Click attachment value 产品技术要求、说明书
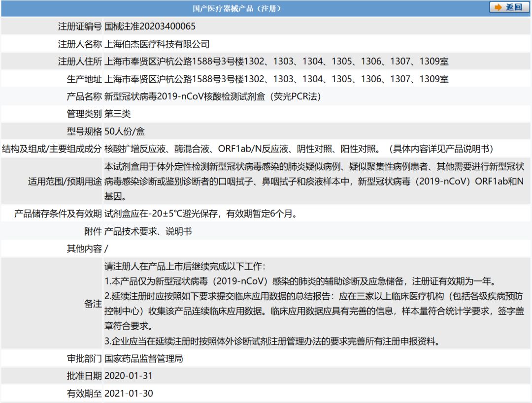532x403 pixels. (x=148, y=231)
